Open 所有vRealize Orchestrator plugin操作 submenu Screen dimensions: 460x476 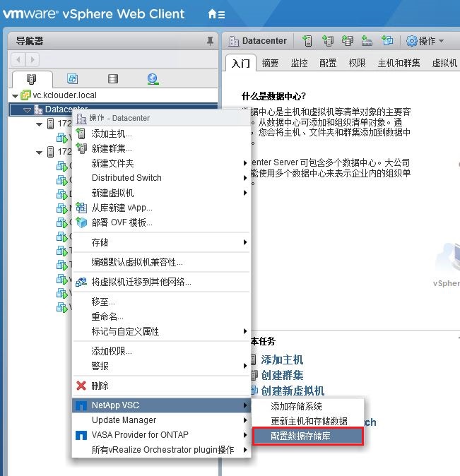click(162, 450)
